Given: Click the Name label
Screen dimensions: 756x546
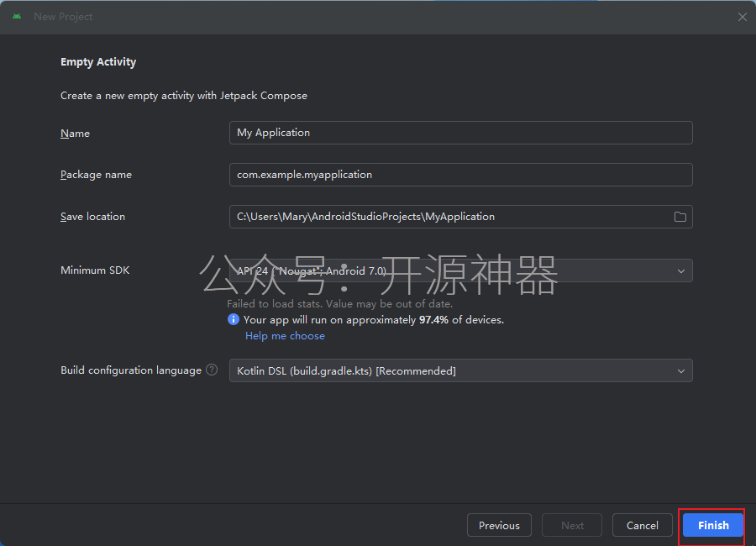Looking at the screenshot, I should point(76,133).
